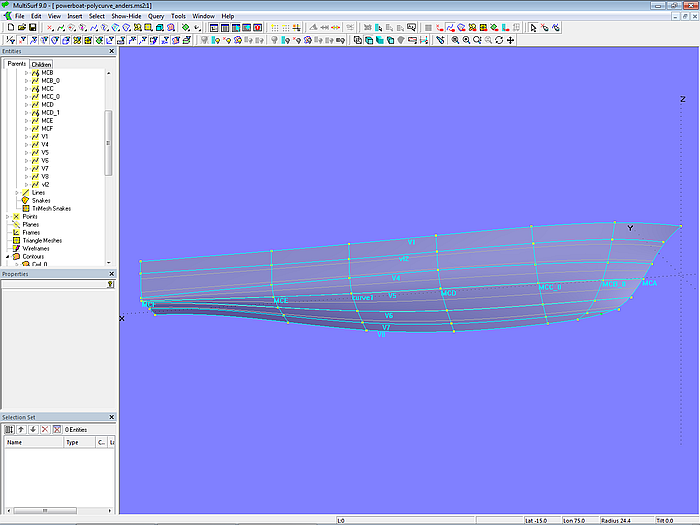Click the Open folder icon

click(x=21, y=28)
